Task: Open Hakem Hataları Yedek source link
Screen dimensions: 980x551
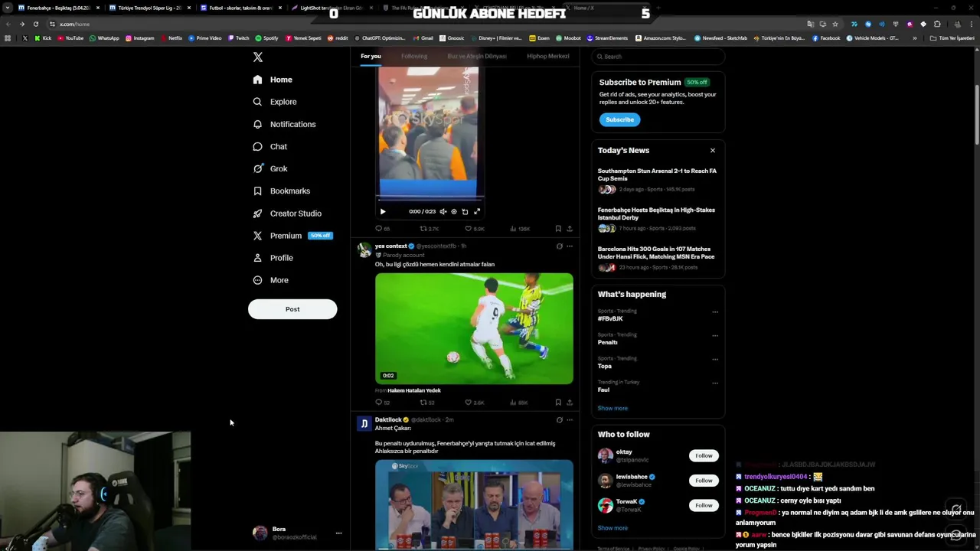Action: point(414,391)
